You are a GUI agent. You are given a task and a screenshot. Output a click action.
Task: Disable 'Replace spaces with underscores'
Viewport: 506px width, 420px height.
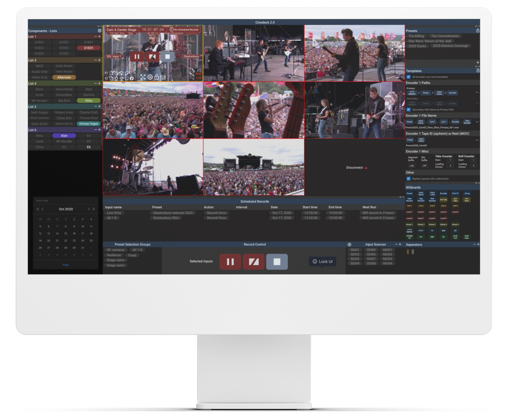tap(408, 178)
